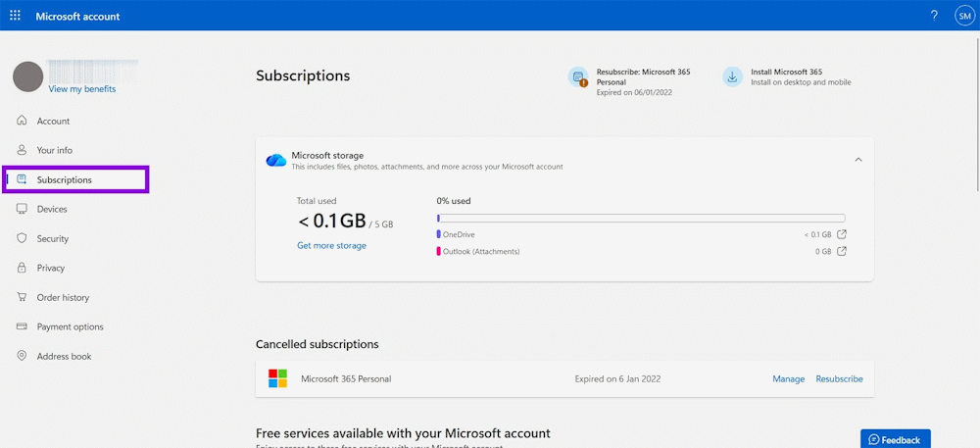Click the Microsoft 365 Personal subscription name

(346, 378)
